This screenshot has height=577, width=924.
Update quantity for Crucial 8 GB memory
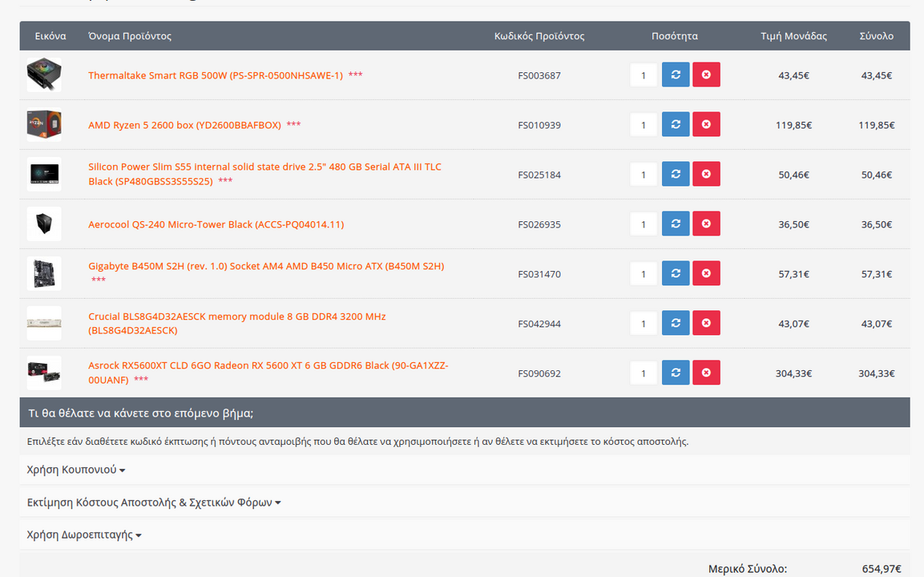676,323
